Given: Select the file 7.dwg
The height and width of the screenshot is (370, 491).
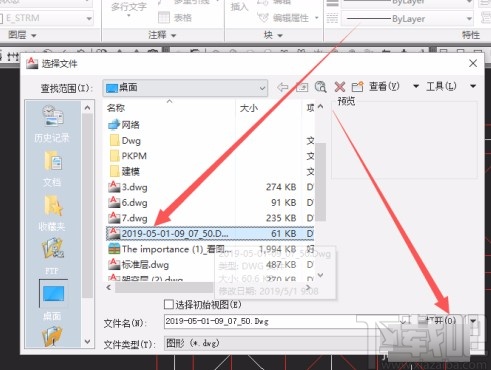Looking at the screenshot, I should click(128, 218).
